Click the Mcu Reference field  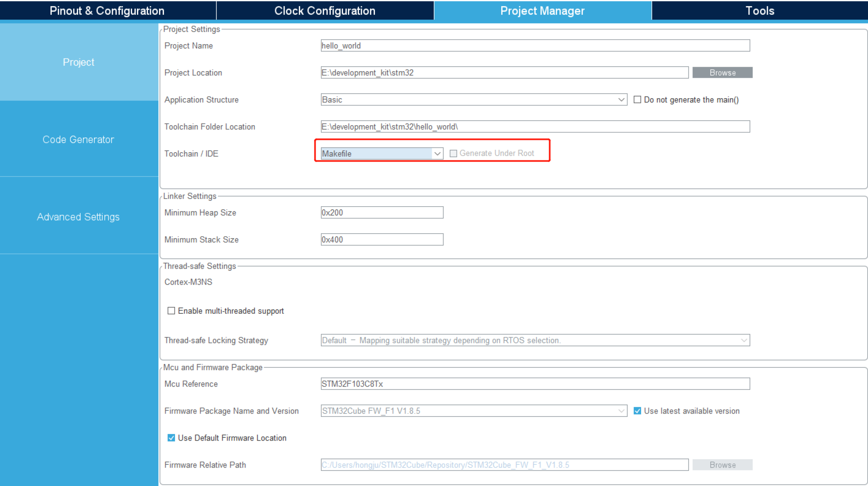[x=535, y=384]
